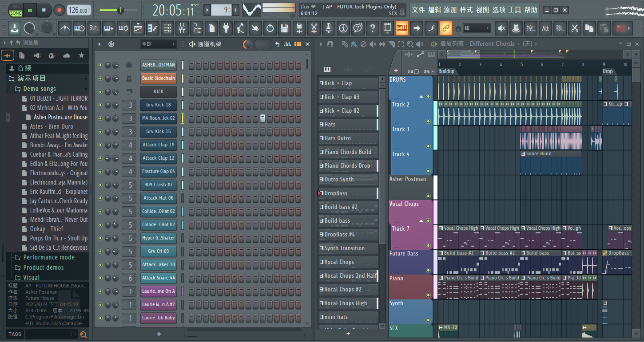Open the mixer view icon

[182, 28]
